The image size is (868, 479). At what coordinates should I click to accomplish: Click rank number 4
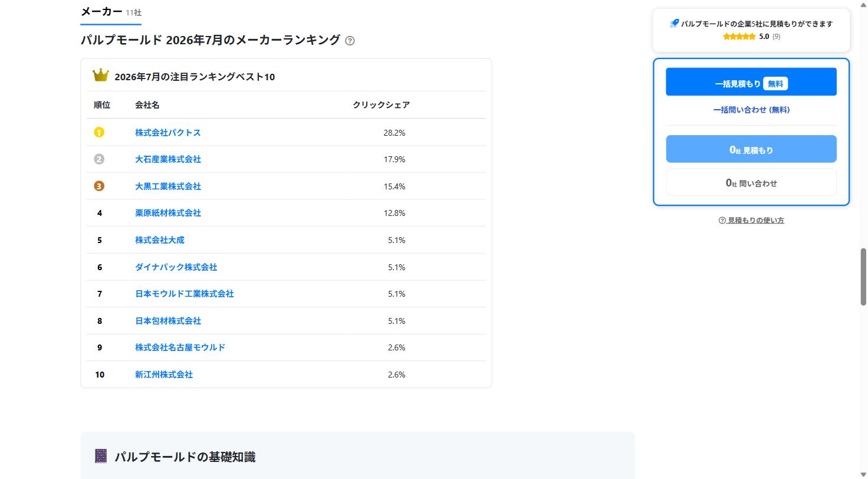[100, 213]
